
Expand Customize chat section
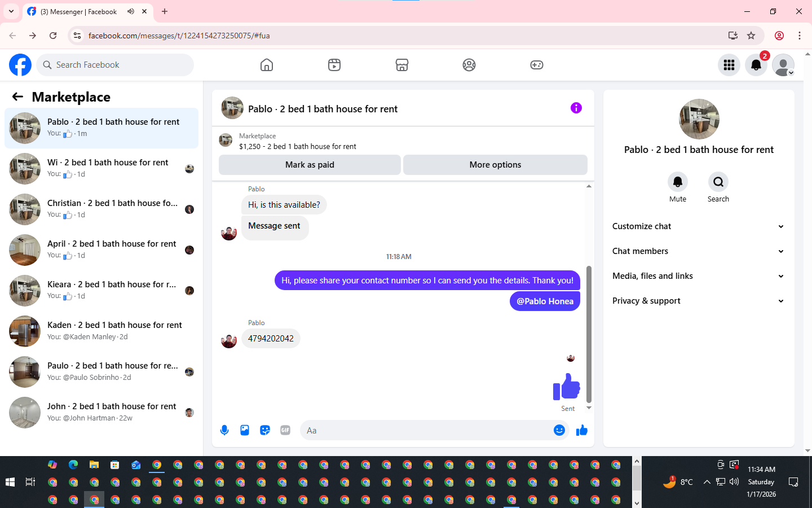[699, 226]
